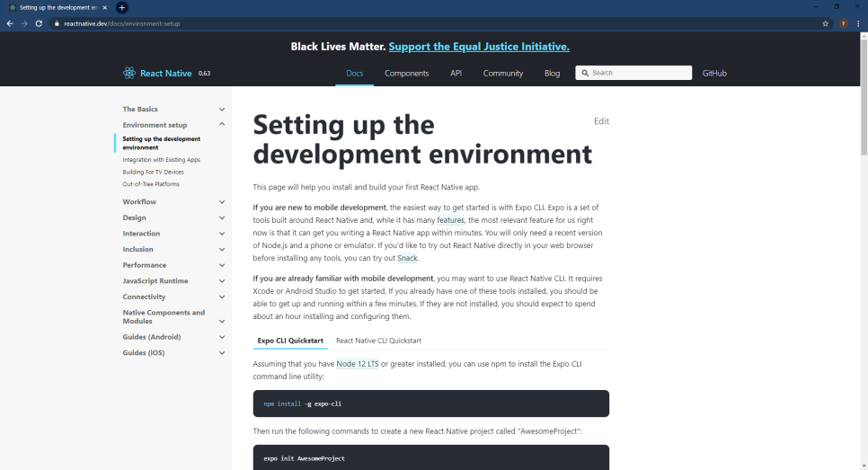The image size is (868, 470).
Task: Expand Guides (Android) section
Action: pos(173,337)
